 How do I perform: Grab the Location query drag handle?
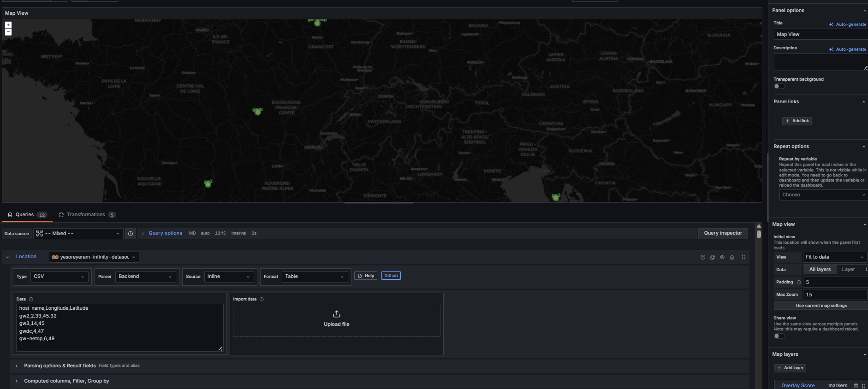pyautogui.click(x=743, y=257)
